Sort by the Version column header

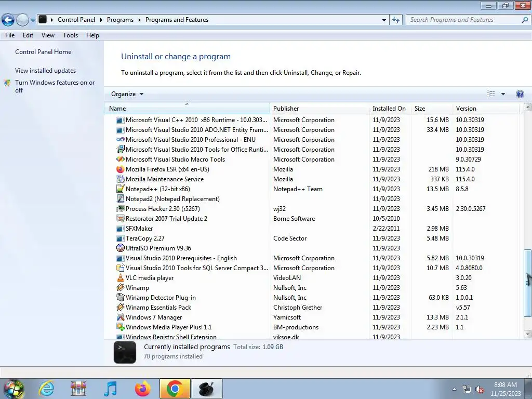486,108
